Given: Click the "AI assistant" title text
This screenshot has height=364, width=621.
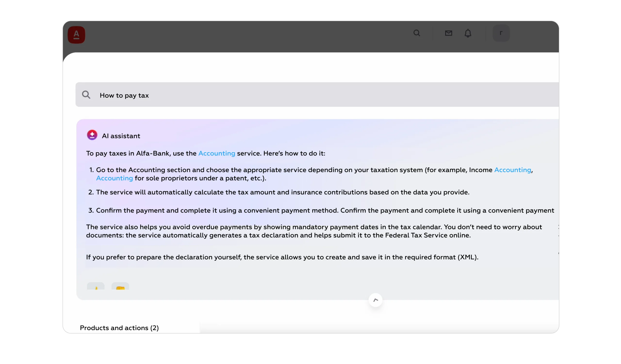Looking at the screenshot, I should point(121,136).
